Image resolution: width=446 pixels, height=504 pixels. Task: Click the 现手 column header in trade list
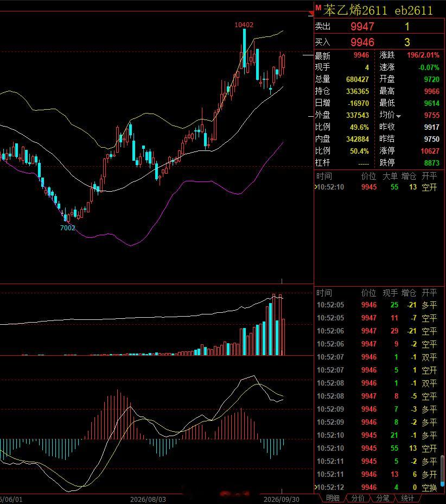click(x=390, y=293)
